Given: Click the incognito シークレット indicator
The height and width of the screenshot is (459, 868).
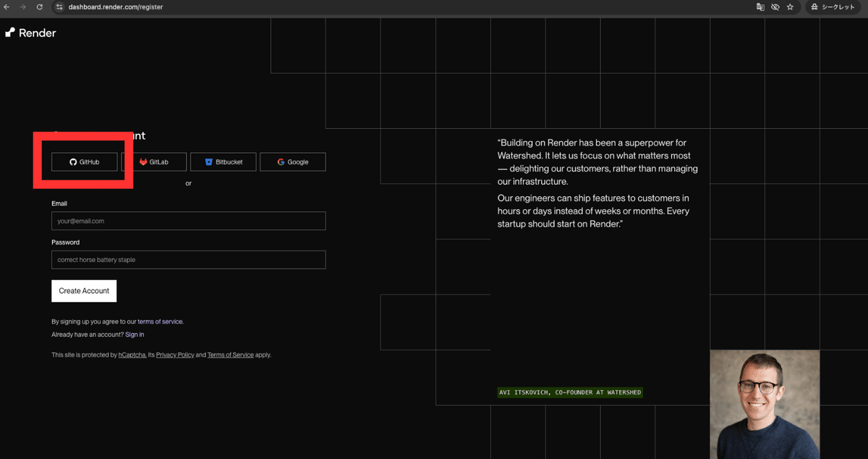Looking at the screenshot, I should pyautogui.click(x=833, y=7).
